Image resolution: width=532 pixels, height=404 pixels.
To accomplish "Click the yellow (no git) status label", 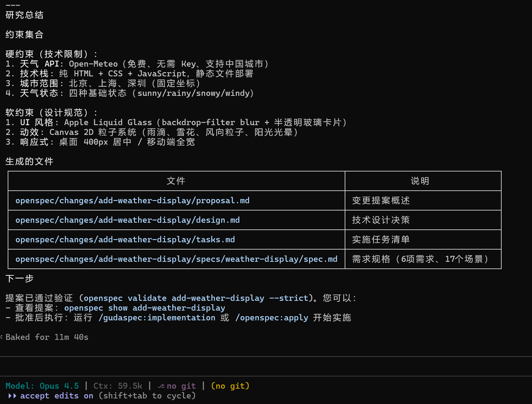I will (230, 386).
